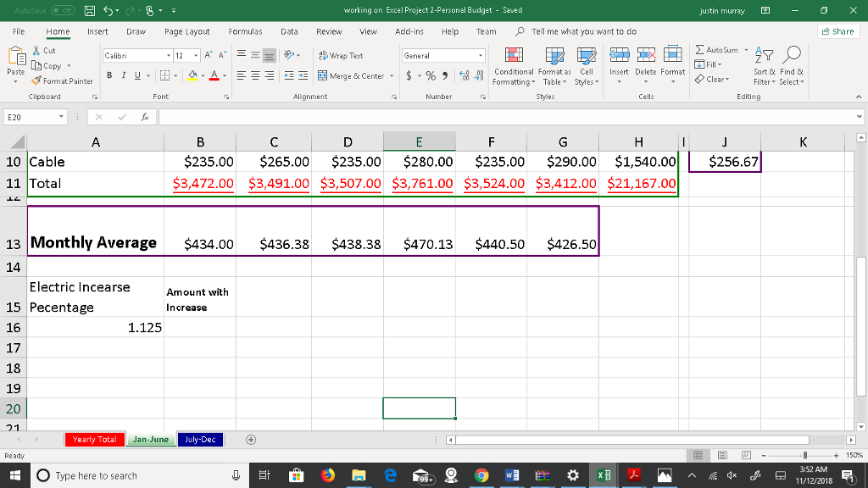Click the zoom slider handle
868x488 pixels.
click(x=805, y=455)
